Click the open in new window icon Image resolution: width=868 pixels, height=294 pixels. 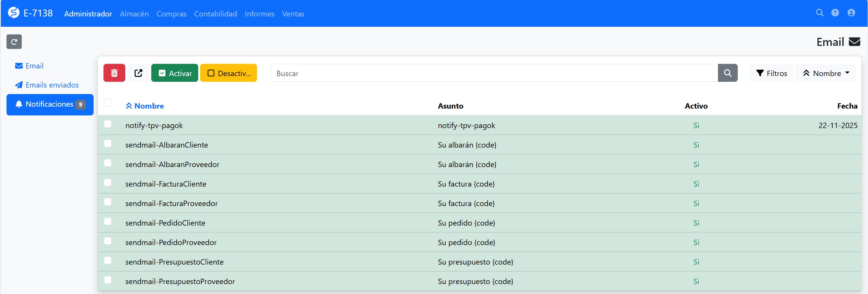138,73
